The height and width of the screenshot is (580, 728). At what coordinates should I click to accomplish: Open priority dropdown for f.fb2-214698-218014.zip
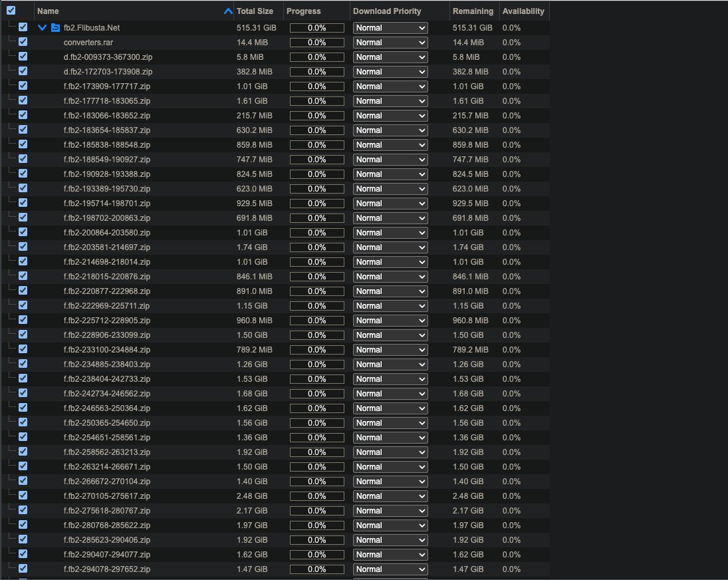pos(390,262)
